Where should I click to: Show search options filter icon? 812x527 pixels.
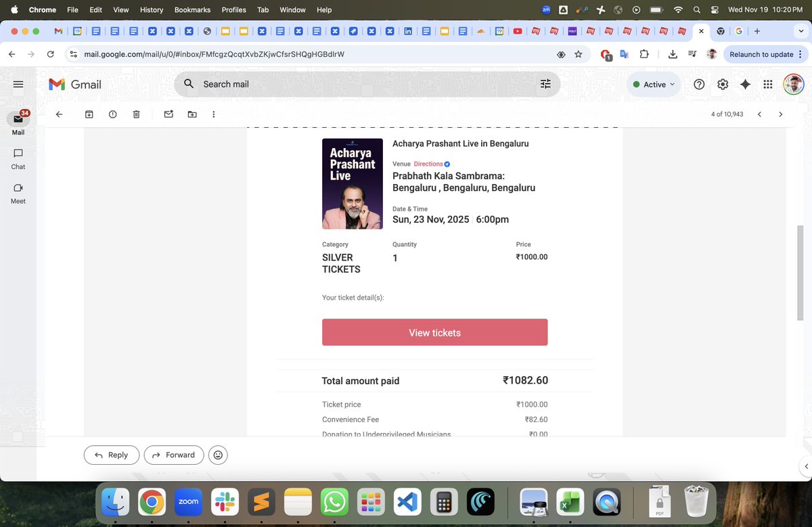point(545,85)
